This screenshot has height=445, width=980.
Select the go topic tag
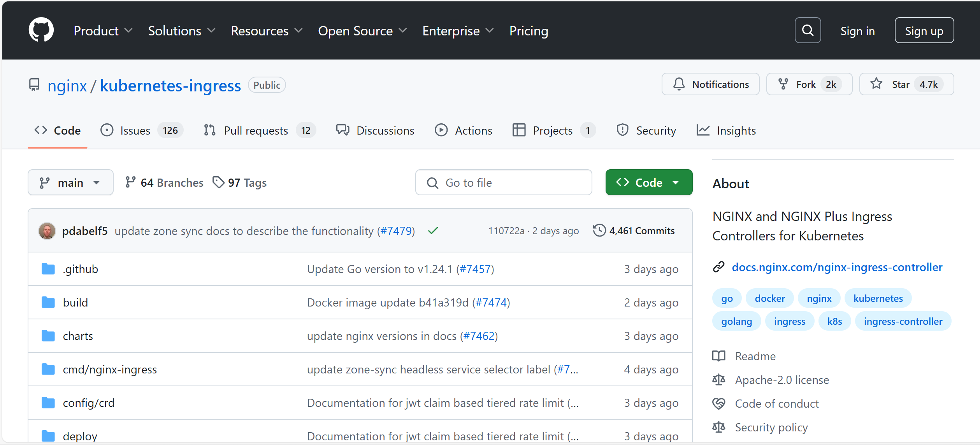click(x=727, y=298)
